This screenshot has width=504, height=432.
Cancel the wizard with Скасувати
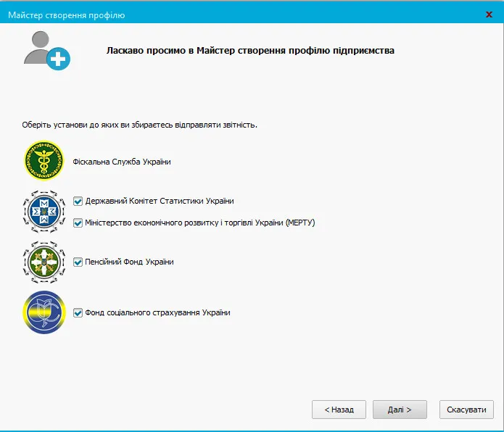coord(466,410)
